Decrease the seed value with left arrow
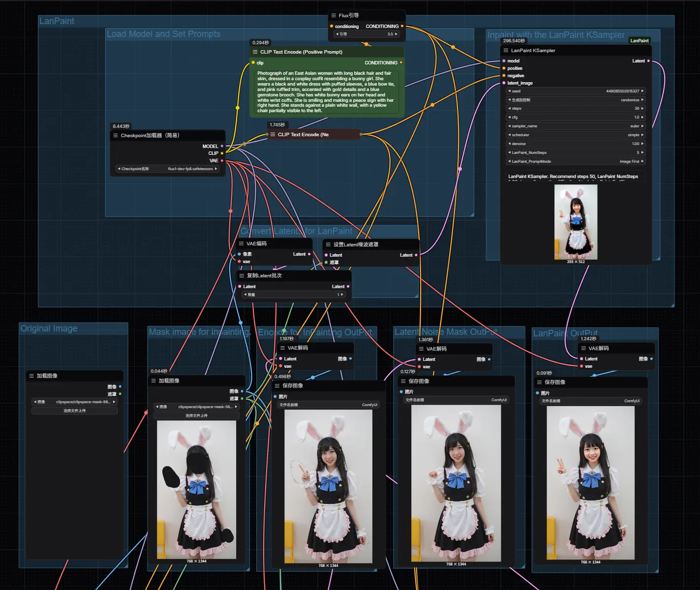Viewport: 700px width, 590px height. click(509, 91)
